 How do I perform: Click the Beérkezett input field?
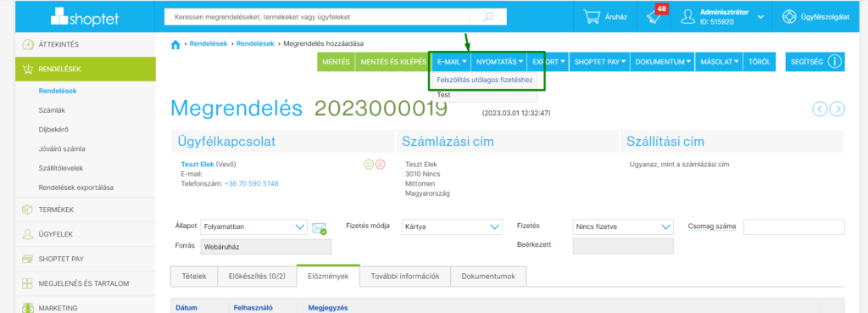click(x=623, y=246)
